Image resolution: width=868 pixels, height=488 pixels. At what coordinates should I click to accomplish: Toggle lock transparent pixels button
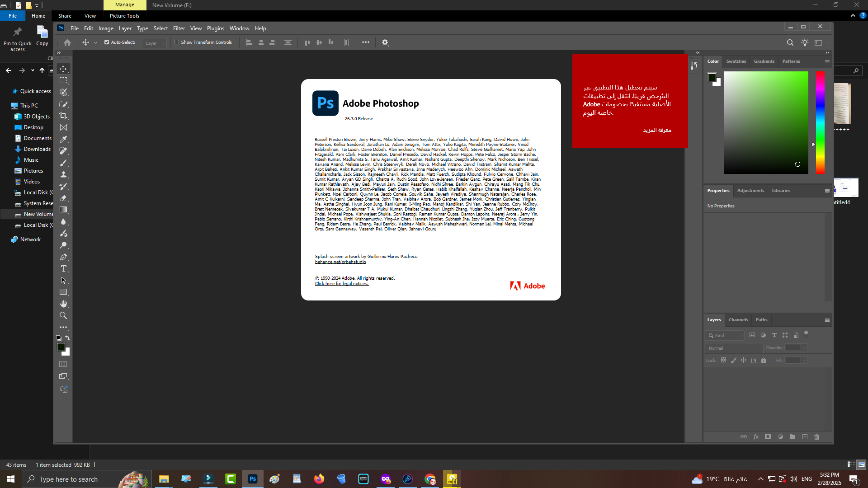coord(723,360)
